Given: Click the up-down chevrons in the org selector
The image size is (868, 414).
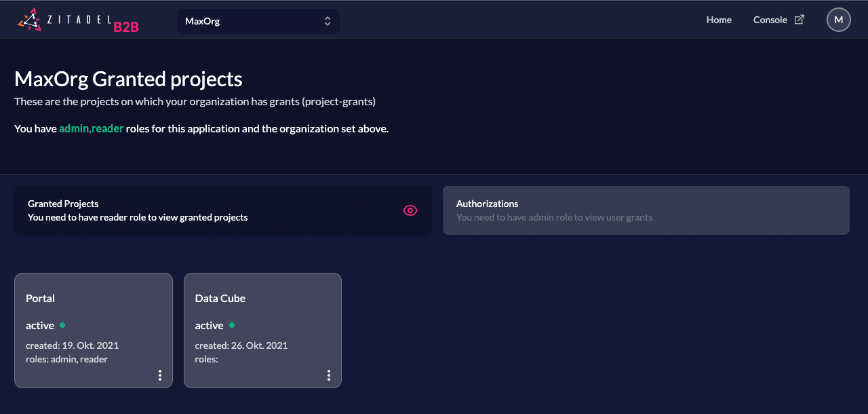Looking at the screenshot, I should click(x=328, y=21).
